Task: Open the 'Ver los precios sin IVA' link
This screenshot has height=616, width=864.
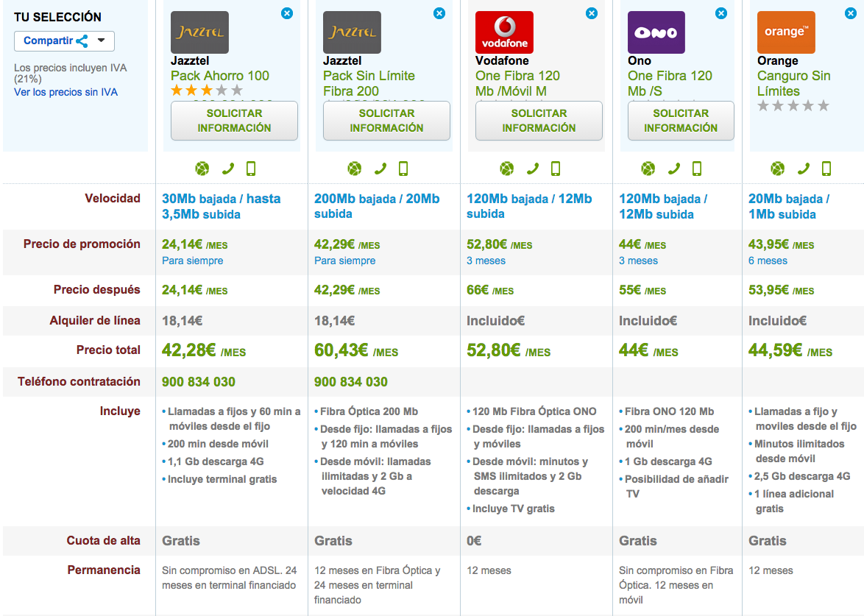Action: pos(65,92)
